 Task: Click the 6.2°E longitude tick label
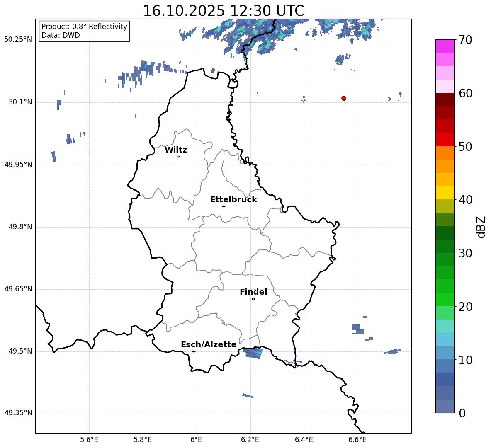click(250, 439)
